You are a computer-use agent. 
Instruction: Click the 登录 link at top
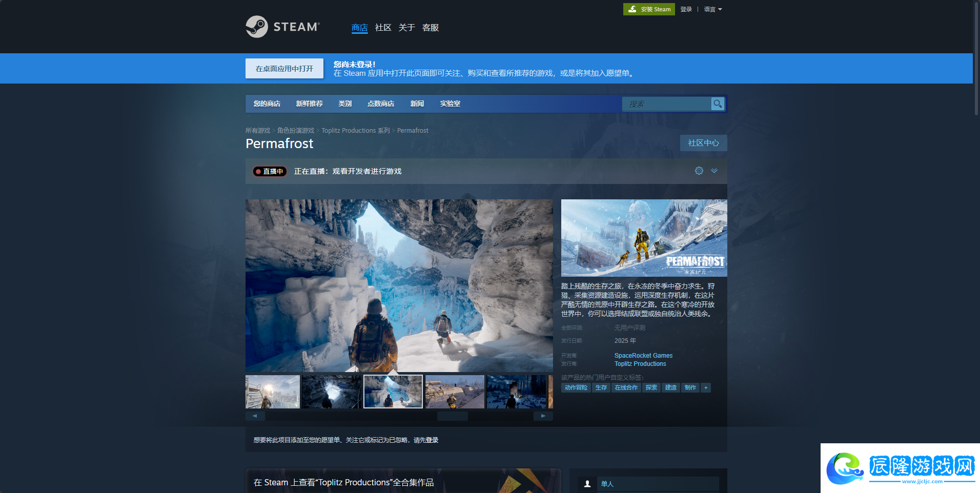(x=686, y=9)
